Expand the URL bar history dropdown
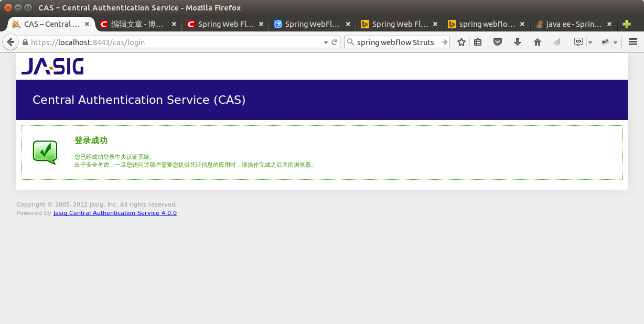Screen dimensions: 644x324 click(326, 41)
